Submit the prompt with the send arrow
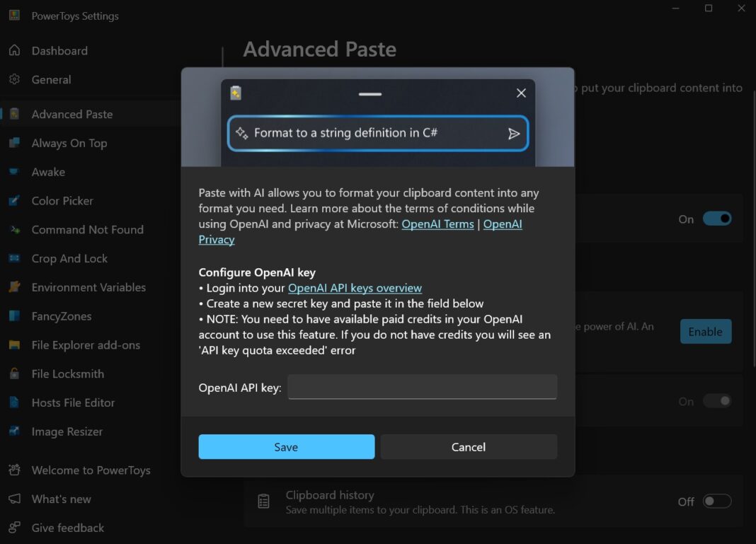Screen dimensions: 756x544 pos(515,133)
